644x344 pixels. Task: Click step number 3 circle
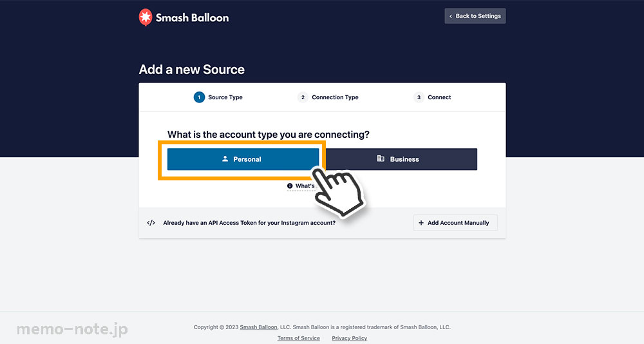[x=419, y=97]
